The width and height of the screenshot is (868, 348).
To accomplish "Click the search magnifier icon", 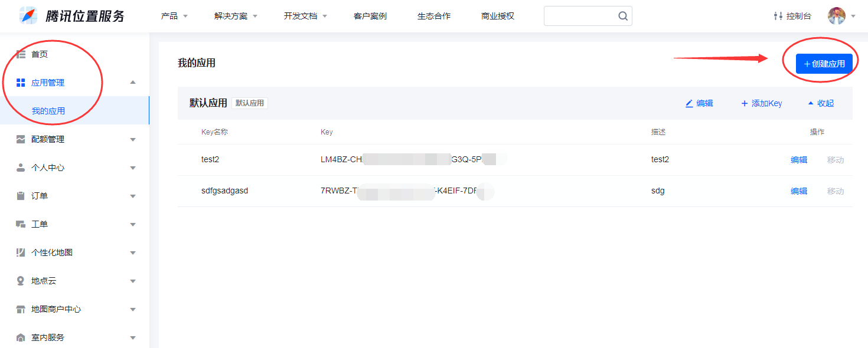I will tap(623, 16).
